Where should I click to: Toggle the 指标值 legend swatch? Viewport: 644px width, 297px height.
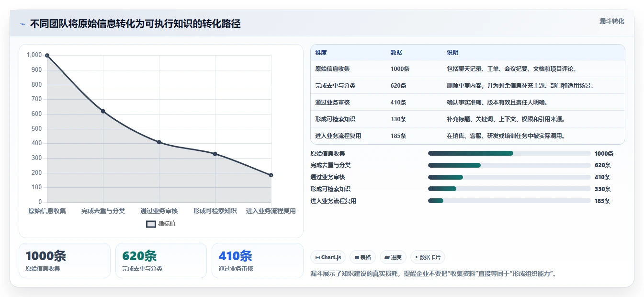click(151, 224)
